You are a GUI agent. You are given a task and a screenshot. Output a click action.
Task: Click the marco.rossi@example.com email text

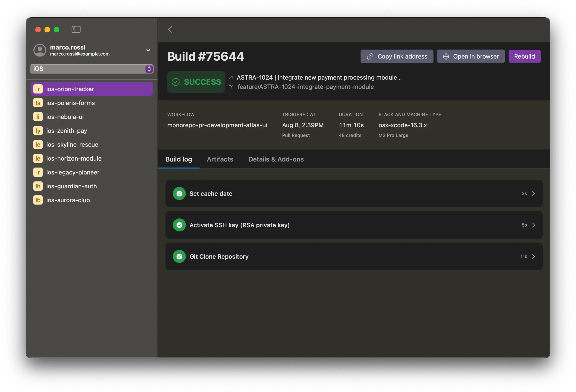pyautogui.click(x=79, y=54)
